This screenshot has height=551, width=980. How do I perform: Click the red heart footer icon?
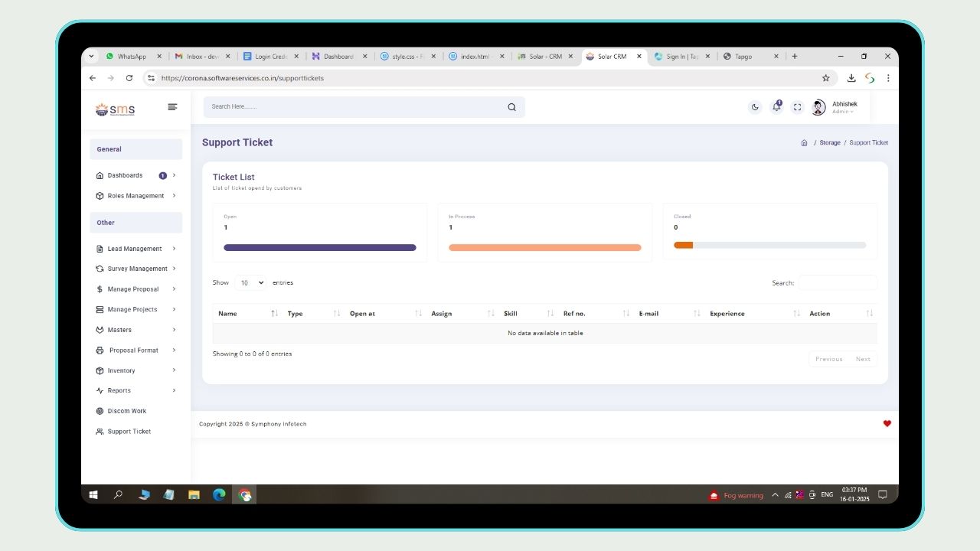point(887,424)
